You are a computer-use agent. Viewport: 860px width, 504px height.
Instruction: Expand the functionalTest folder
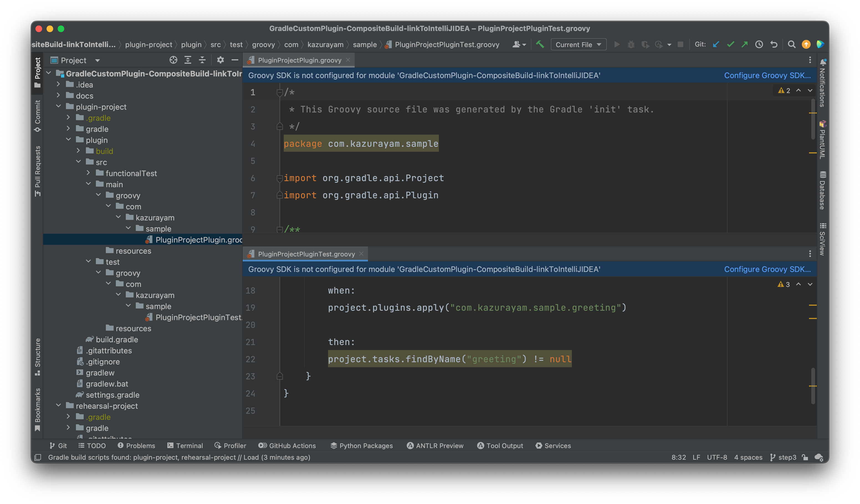pos(88,173)
